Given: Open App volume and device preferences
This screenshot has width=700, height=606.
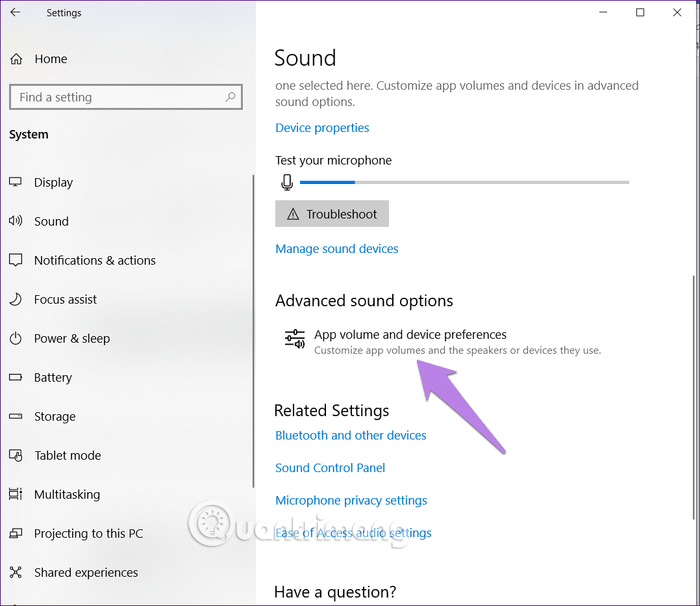Looking at the screenshot, I should tap(443, 342).
